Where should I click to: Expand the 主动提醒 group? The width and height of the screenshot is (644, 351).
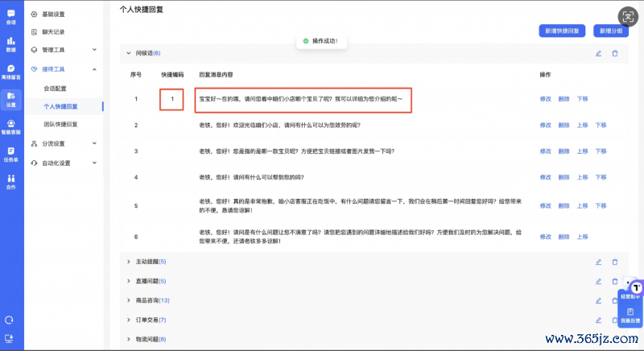[x=129, y=262]
